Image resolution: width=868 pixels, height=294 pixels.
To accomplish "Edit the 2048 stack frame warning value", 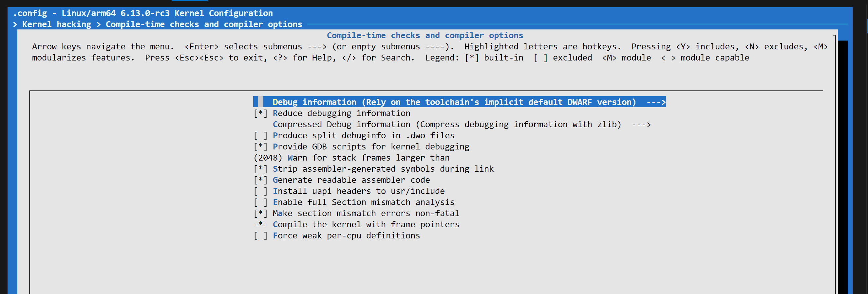I will [268, 158].
